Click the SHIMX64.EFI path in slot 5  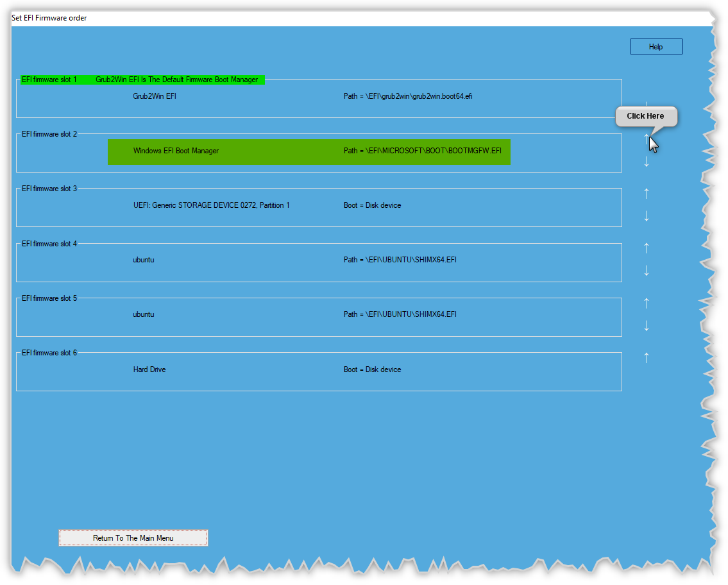pos(400,314)
